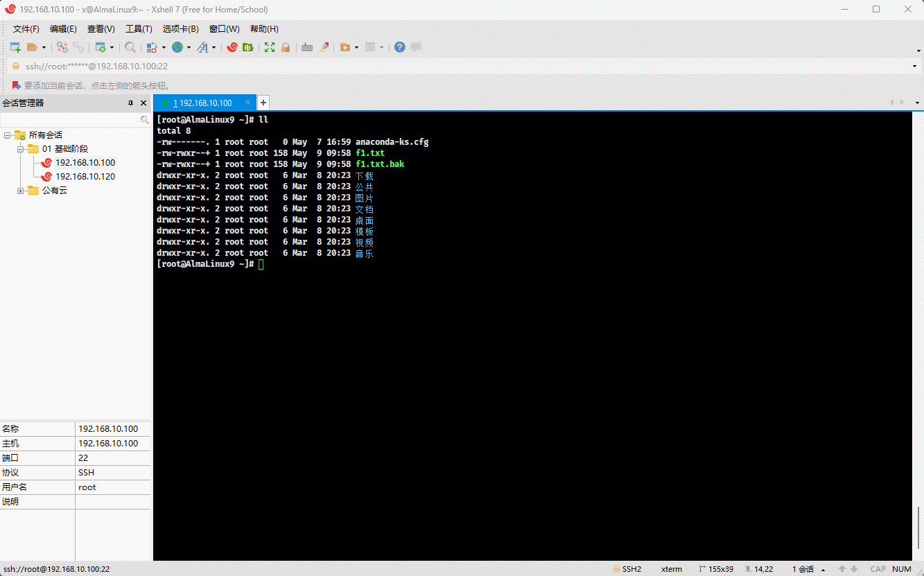Toggle full screen with green arrows icon

(x=270, y=47)
